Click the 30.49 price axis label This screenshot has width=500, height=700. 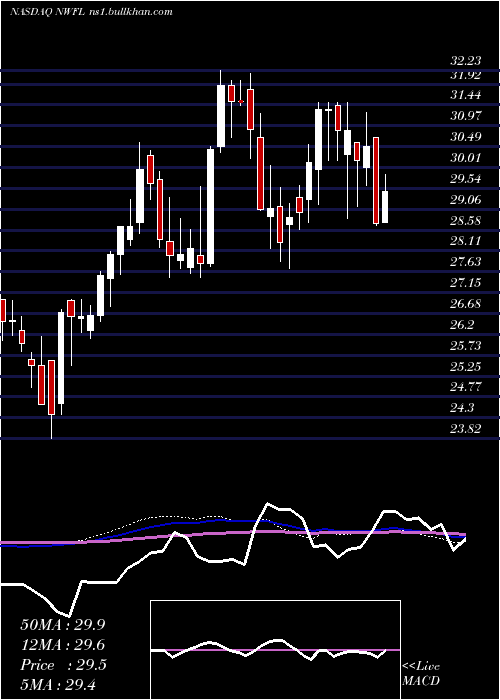pyautogui.click(x=466, y=137)
